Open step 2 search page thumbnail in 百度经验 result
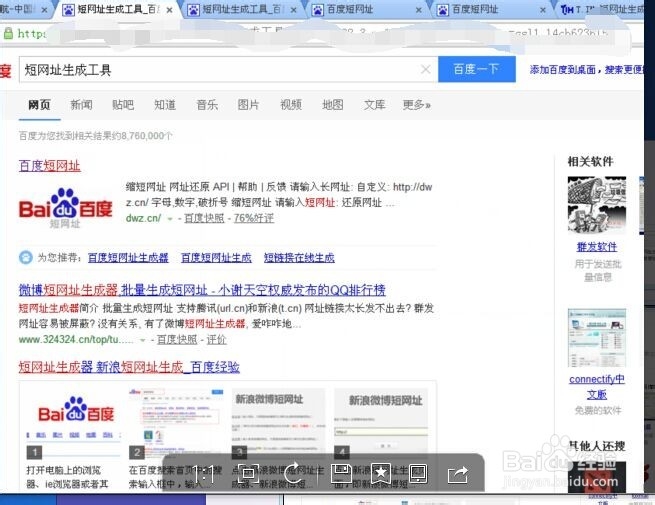The width and height of the screenshot is (655, 505). click(x=176, y=423)
